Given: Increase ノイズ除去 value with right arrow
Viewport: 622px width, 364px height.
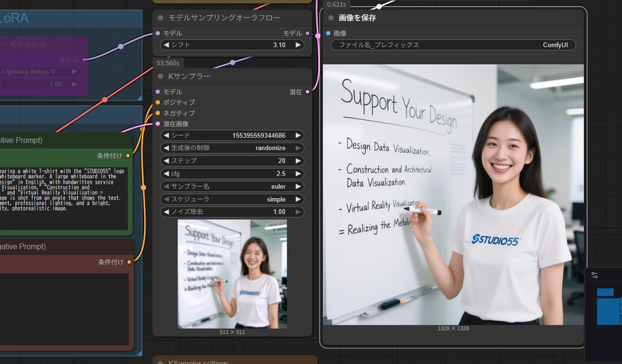Looking at the screenshot, I should tap(298, 212).
